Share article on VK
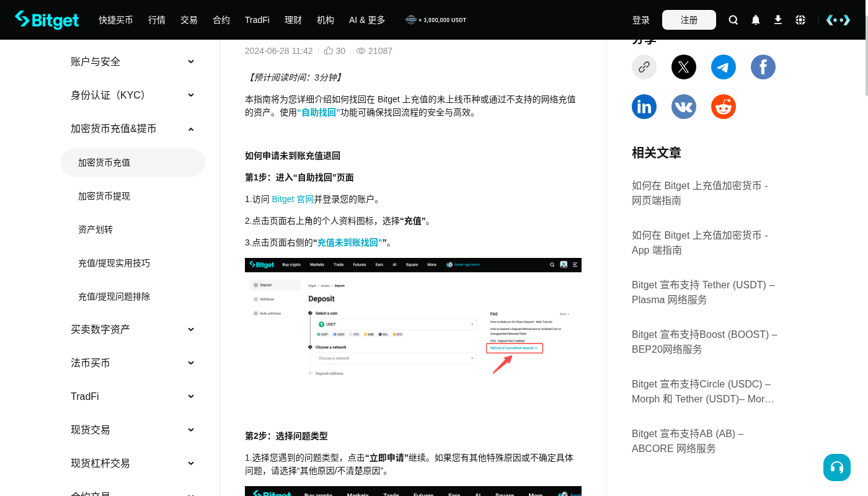 684,107
